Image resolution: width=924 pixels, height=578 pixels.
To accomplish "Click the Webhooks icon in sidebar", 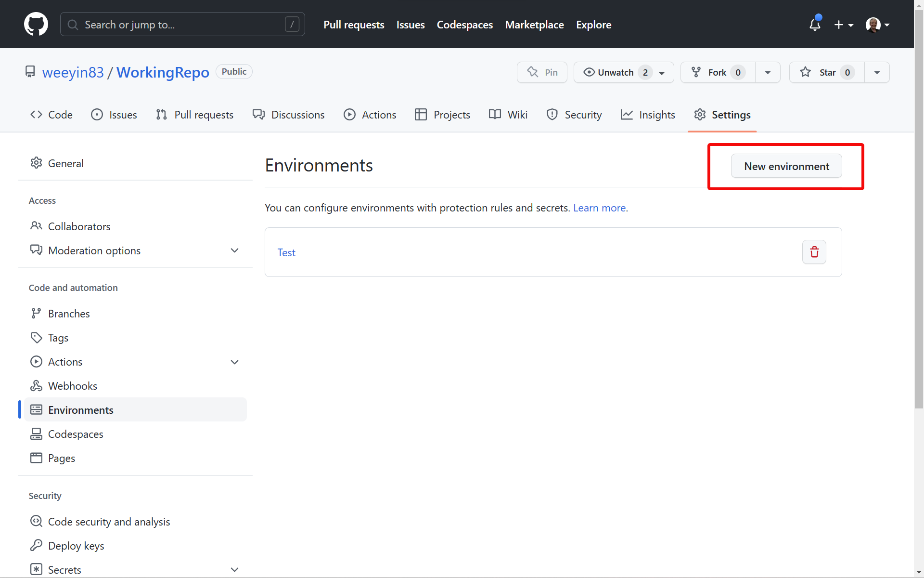I will pos(36,385).
